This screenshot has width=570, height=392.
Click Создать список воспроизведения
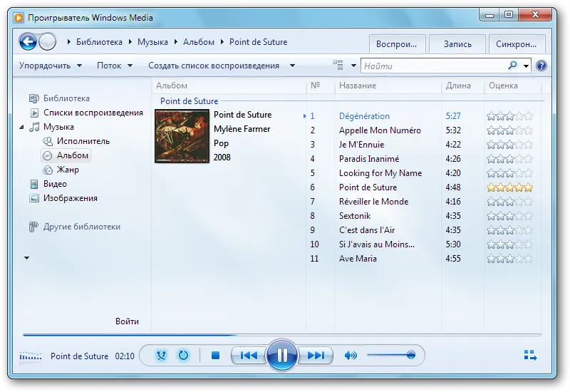(214, 66)
